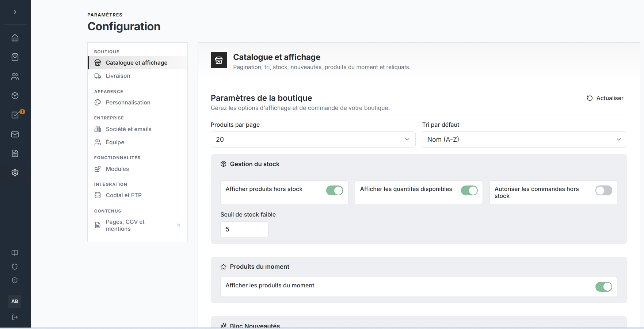Viewport: 644px width, 329px height.
Task: Enable Autoriser les commandes hors stock switch
Action: click(x=604, y=191)
